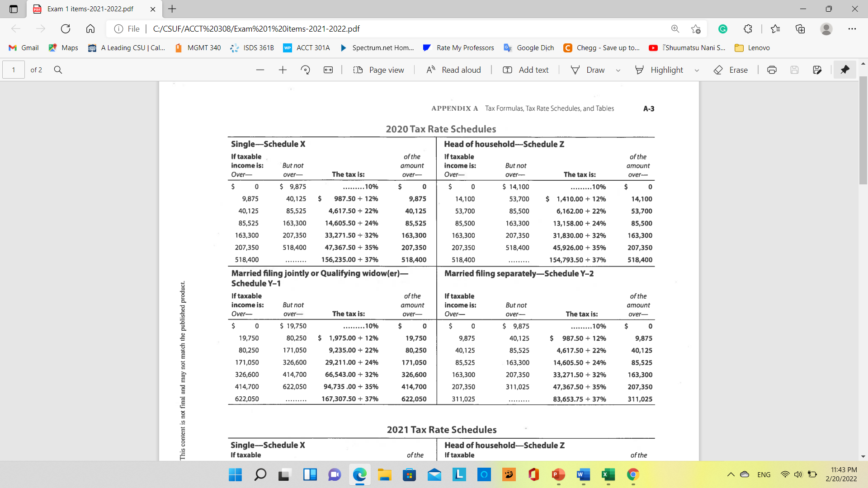868x488 pixels.
Task: Visit the Rate My Professors bookmark
Action: click(458, 47)
